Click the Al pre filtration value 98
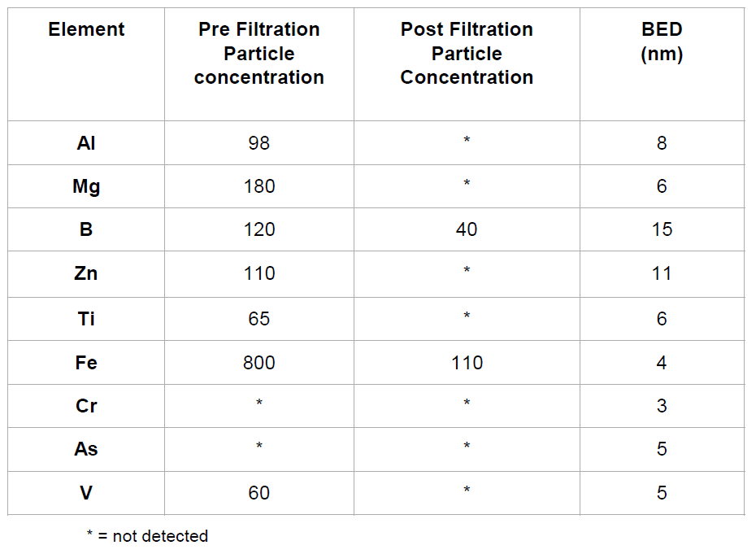 pos(259,143)
